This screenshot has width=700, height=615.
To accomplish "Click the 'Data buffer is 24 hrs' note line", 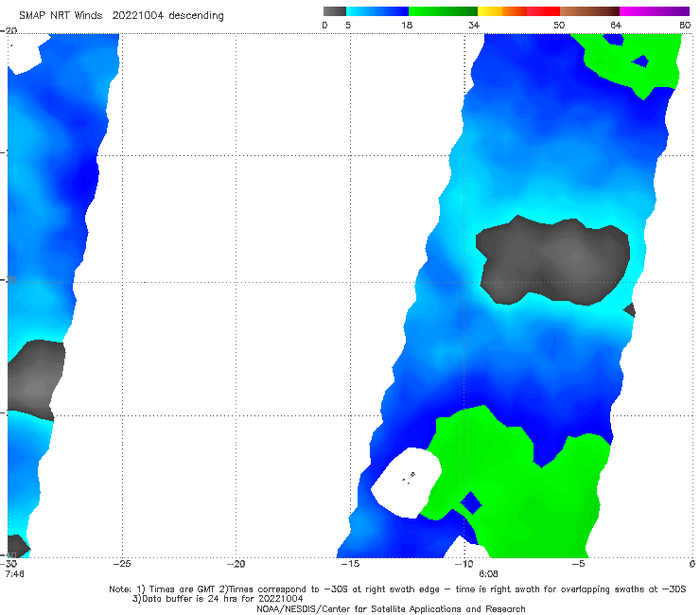I will [x=218, y=599].
